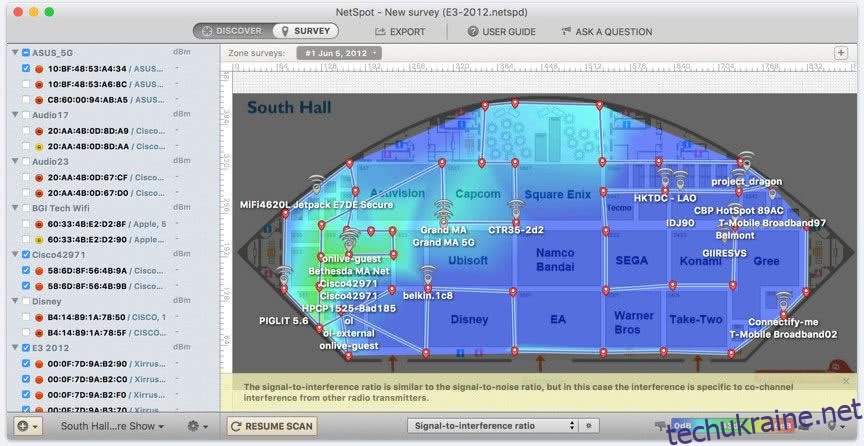Click the Ask a Question megaphone icon
Image resolution: width=864 pixels, height=446 pixels.
coord(566,31)
